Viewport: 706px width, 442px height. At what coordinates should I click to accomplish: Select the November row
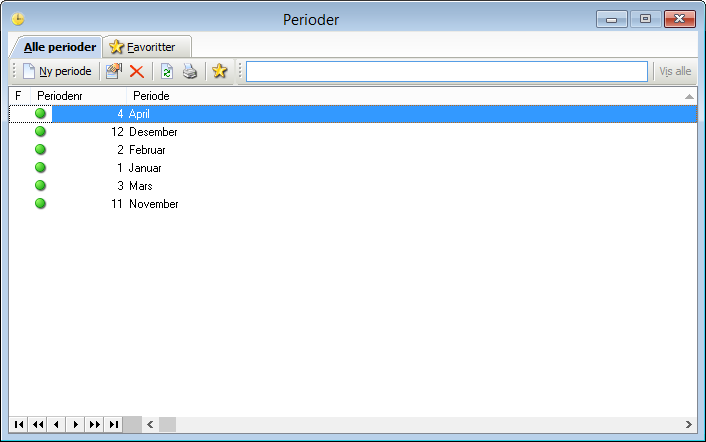(x=353, y=204)
